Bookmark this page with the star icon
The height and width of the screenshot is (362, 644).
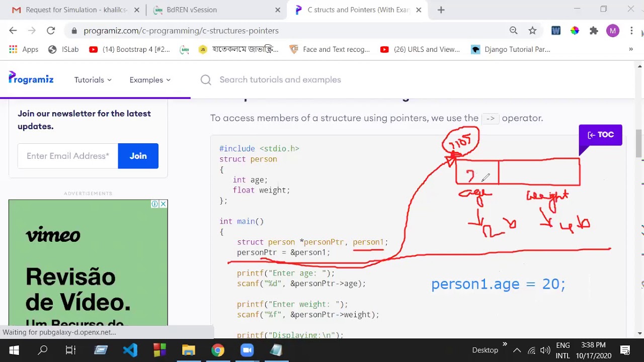532,31
